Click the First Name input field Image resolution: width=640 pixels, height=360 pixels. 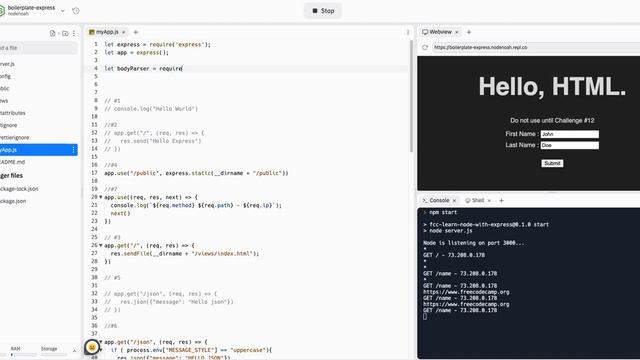[x=570, y=134]
